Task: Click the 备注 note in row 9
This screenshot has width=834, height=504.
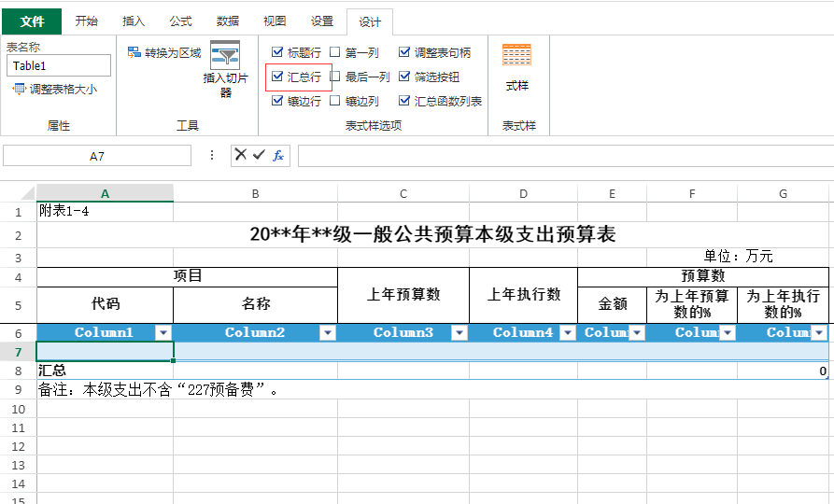Action: pos(158,390)
